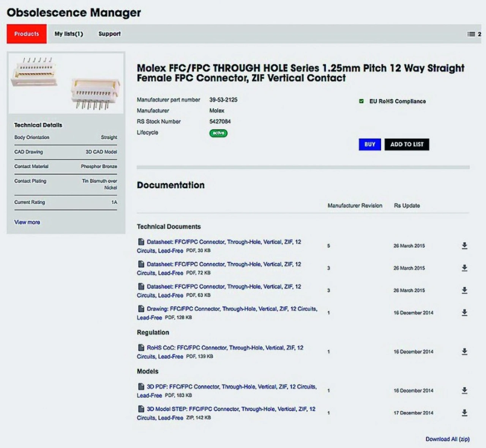Click the Download All (zip) link
Viewport: 486px width, 448px height.
tap(447, 439)
